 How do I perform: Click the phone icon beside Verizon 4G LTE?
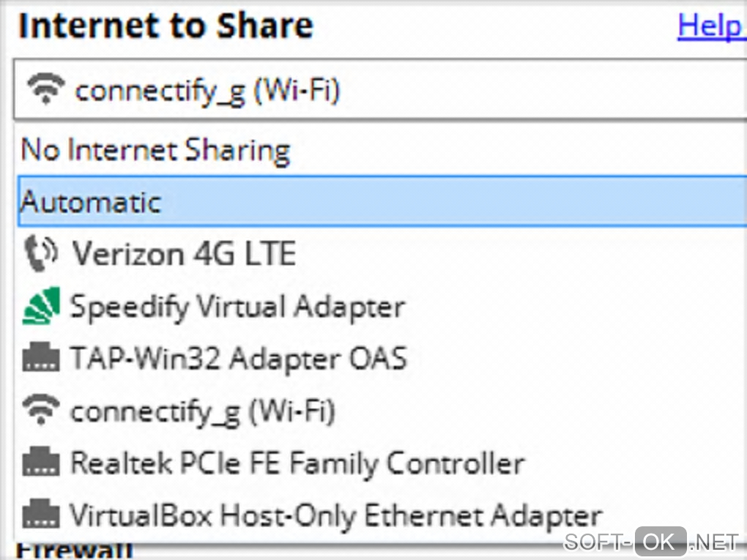click(40, 253)
